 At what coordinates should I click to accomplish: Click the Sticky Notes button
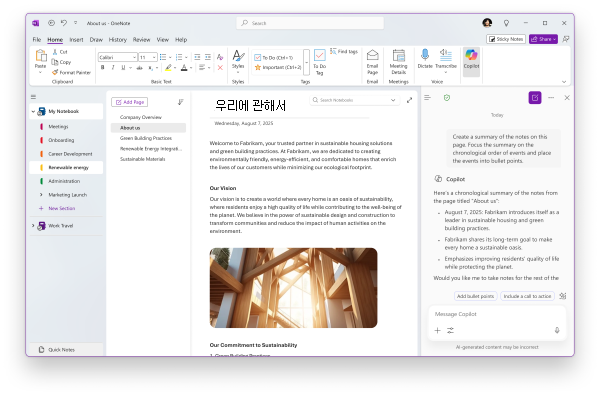click(x=506, y=39)
